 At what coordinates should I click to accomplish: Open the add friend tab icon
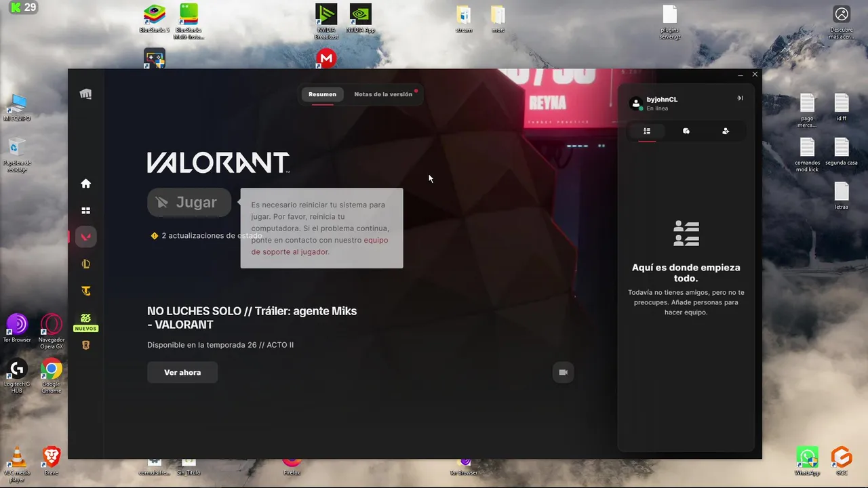tap(726, 131)
